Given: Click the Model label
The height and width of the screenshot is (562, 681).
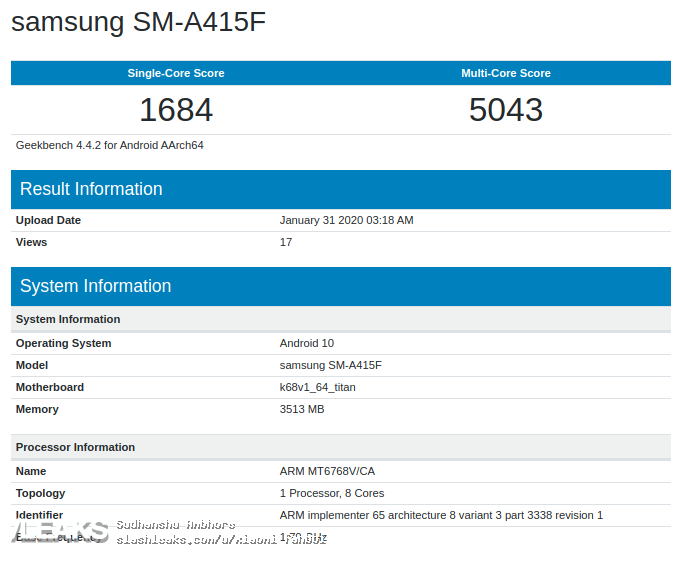Looking at the screenshot, I should 32,365.
